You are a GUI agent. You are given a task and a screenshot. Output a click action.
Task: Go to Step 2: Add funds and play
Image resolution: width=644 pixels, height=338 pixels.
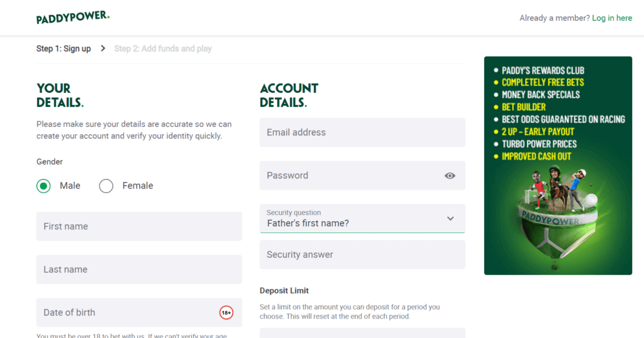tap(163, 48)
